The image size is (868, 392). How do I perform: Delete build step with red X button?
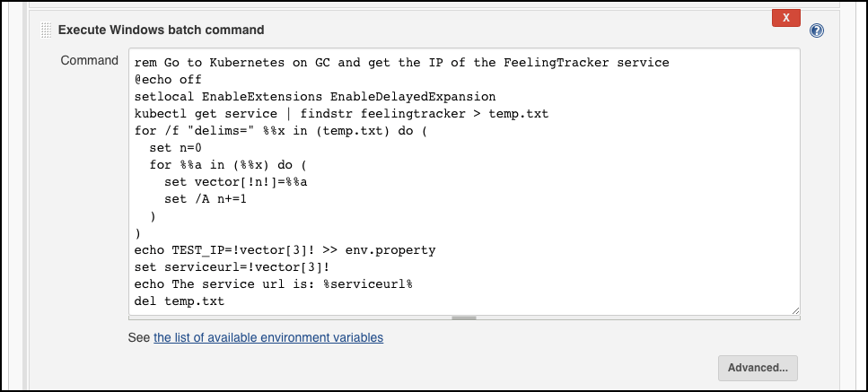(x=786, y=18)
